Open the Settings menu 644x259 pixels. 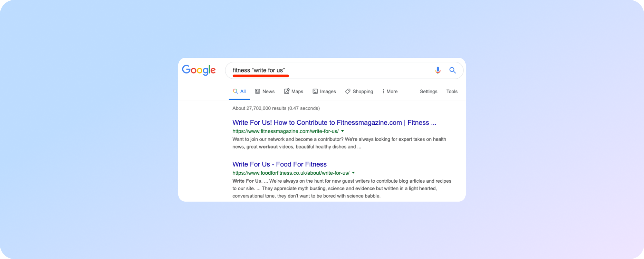pos(428,91)
